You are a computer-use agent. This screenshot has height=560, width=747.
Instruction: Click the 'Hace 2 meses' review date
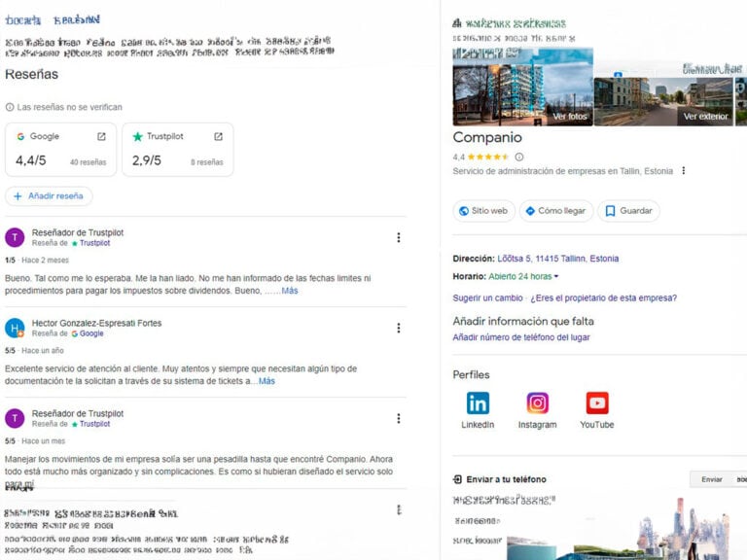(46, 261)
